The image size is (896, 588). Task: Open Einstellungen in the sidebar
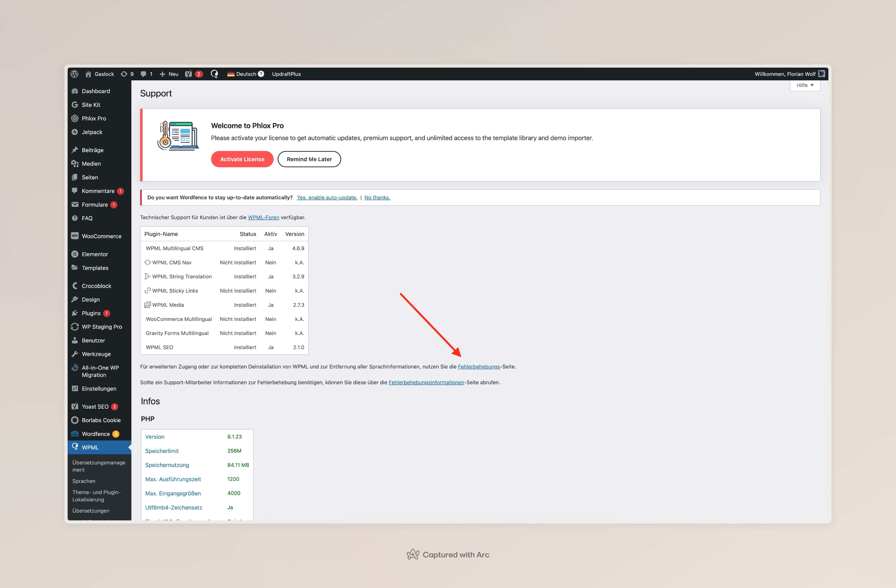point(99,389)
